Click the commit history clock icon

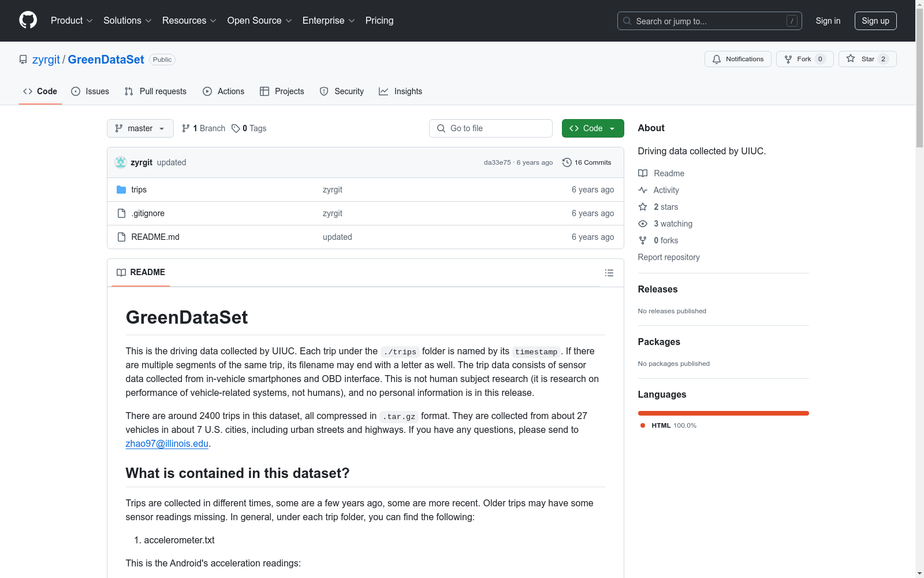[x=567, y=162]
